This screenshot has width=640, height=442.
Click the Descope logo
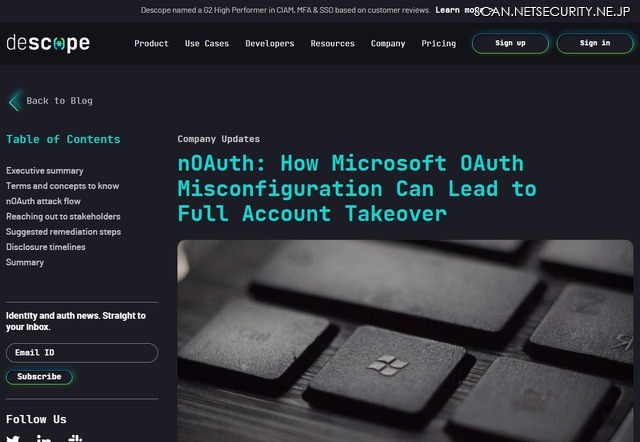tap(48, 43)
